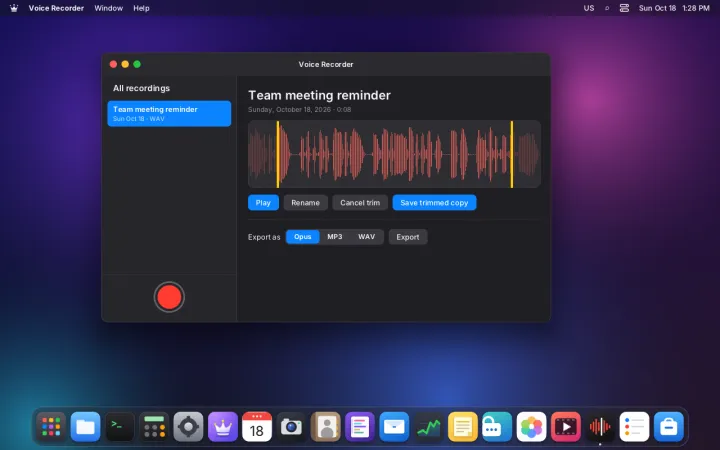Viewport: 720px width, 450px height.
Task: Click Save trimmed copy
Action: (x=434, y=202)
